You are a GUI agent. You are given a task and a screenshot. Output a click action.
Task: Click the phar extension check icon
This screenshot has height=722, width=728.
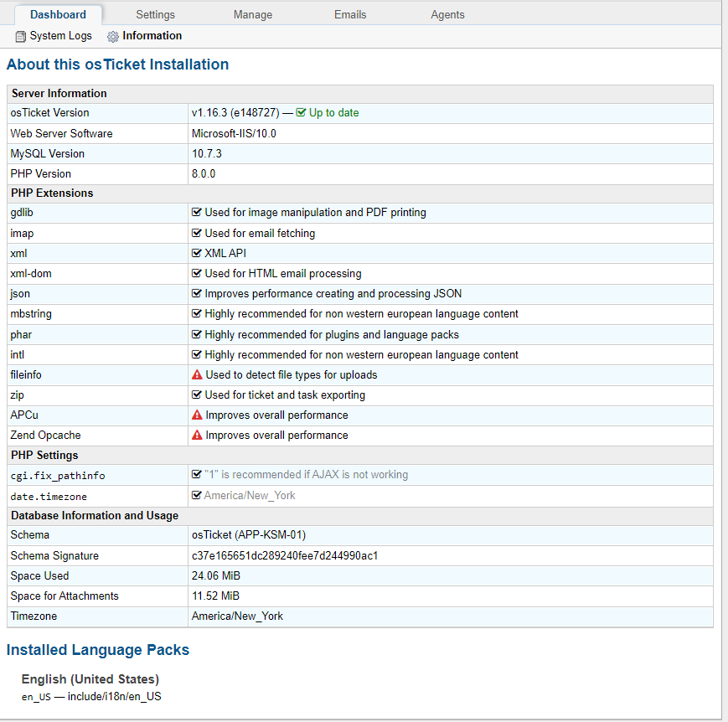(x=197, y=334)
